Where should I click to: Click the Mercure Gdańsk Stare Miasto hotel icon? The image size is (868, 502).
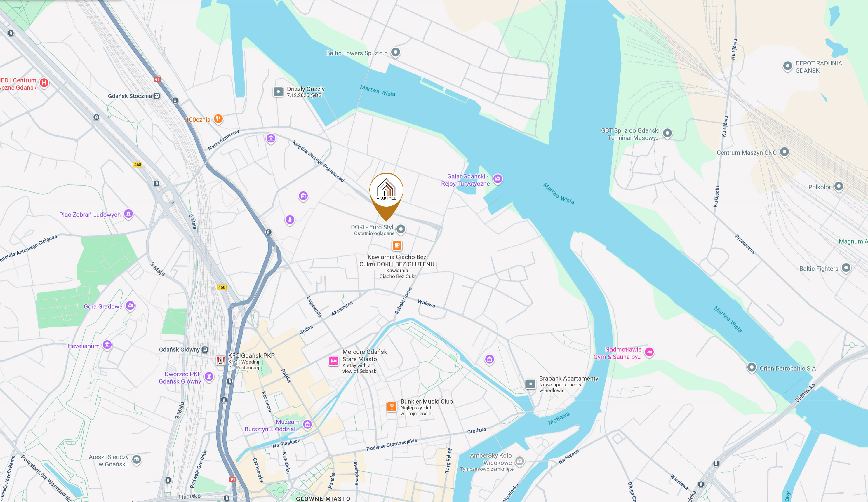click(x=333, y=361)
